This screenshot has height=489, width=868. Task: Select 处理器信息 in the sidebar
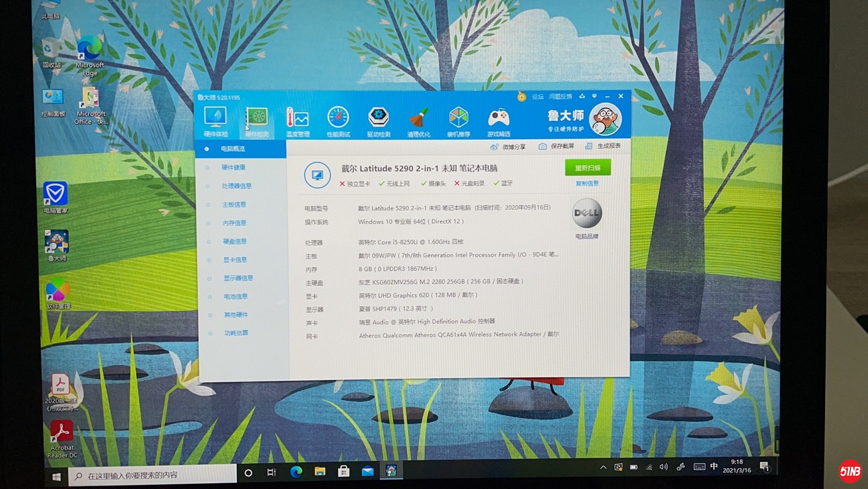[236, 186]
